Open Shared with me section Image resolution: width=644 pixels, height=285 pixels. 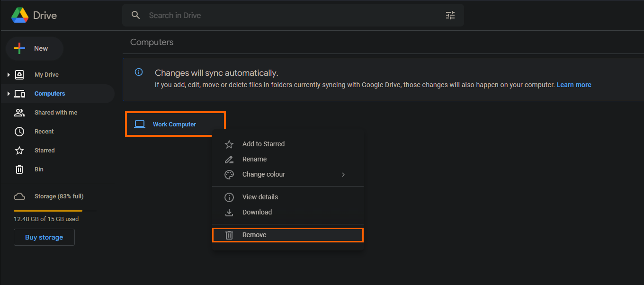[x=56, y=113]
